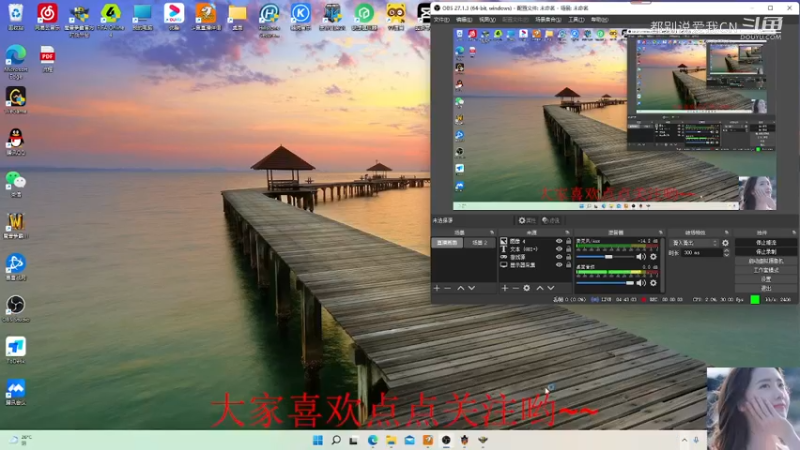800x450 pixels.
Task: Click the remove scene minus icon
Action: (x=447, y=288)
